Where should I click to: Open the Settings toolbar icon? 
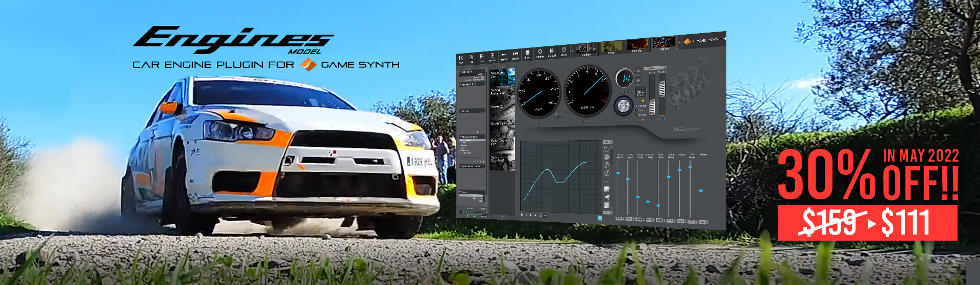(540, 53)
